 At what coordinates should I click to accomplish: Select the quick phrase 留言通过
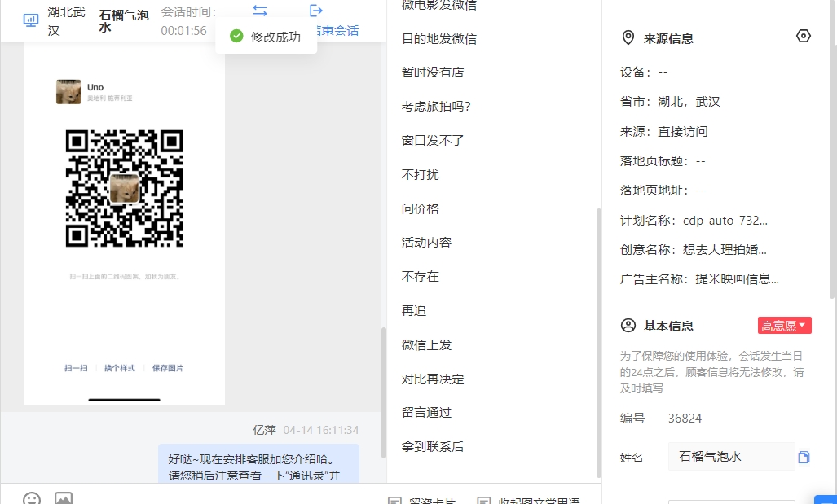pyautogui.click(x=426, y=413)
